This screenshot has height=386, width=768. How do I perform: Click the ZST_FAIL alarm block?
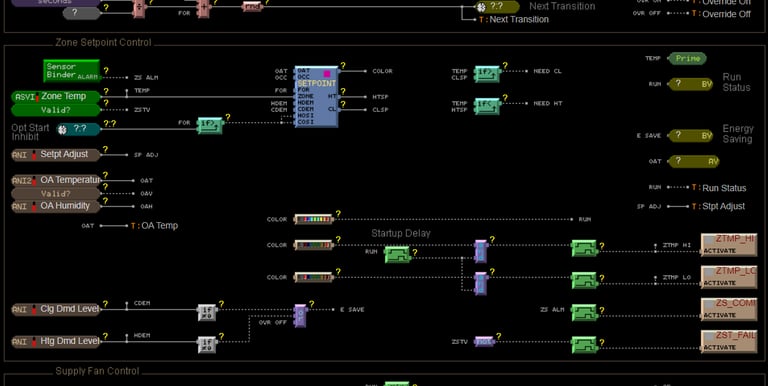[729, 341]
